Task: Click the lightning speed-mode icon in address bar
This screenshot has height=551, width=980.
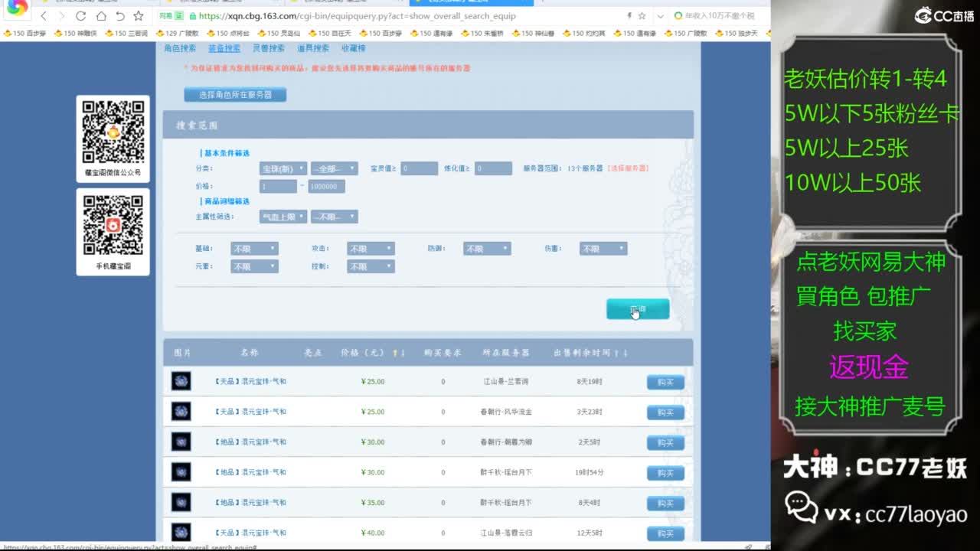Action: point(629,15)
